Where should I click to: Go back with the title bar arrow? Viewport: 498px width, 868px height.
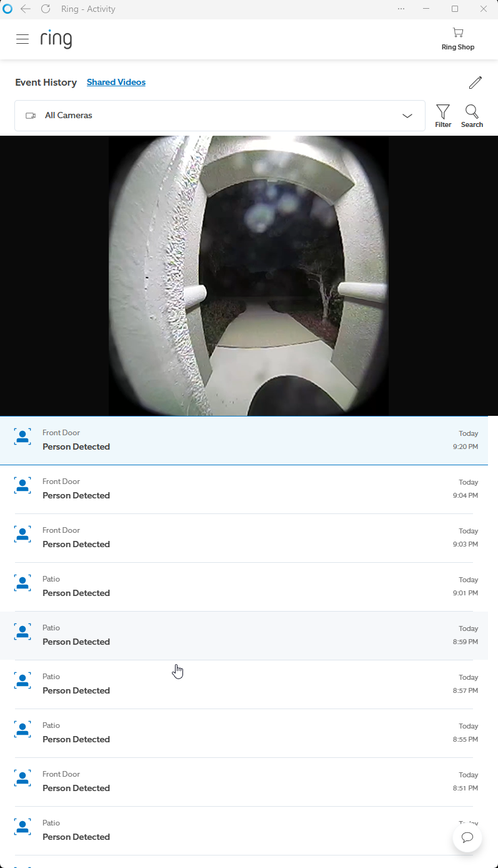26,9
